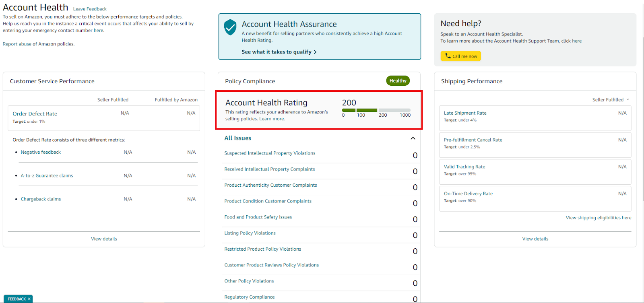Open Other Policy Violations
This screenshot has width=644, height=303.
tap(249, 281)
